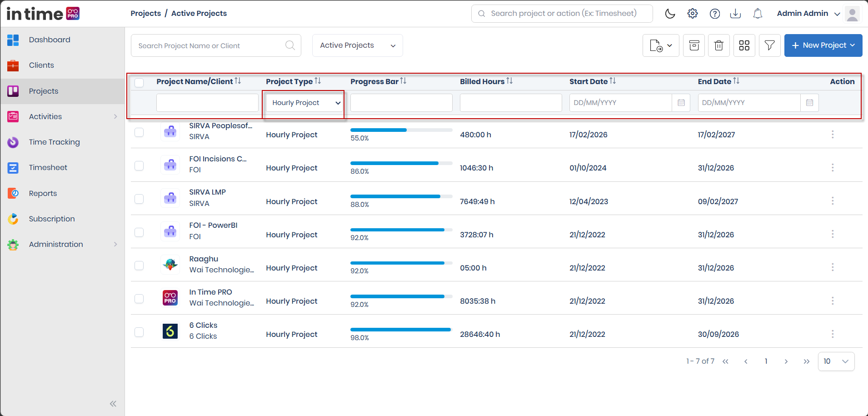Click New Project button
868x416 pixels.
click(x=823, y=45)
